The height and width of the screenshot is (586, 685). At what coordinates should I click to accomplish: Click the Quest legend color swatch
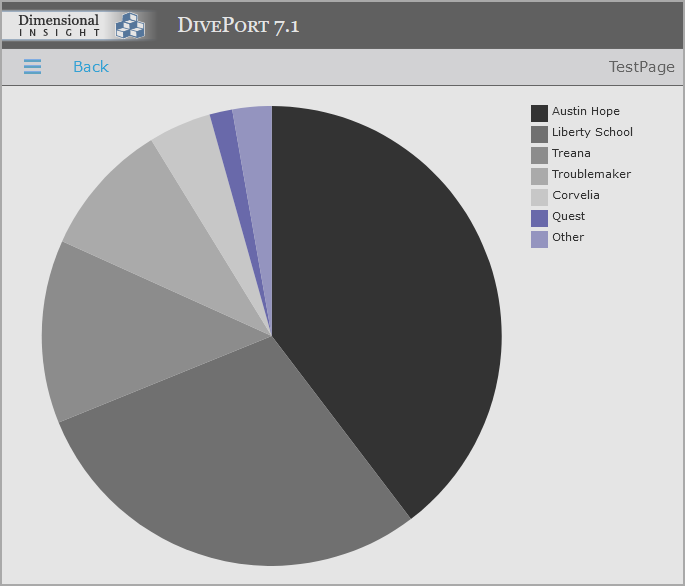[539, 218]
